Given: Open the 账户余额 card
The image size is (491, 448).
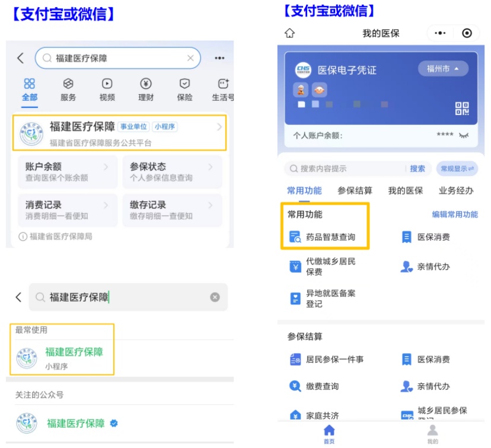Looking at the screenshot, I should pyautogui.click(x=68, y=171).
